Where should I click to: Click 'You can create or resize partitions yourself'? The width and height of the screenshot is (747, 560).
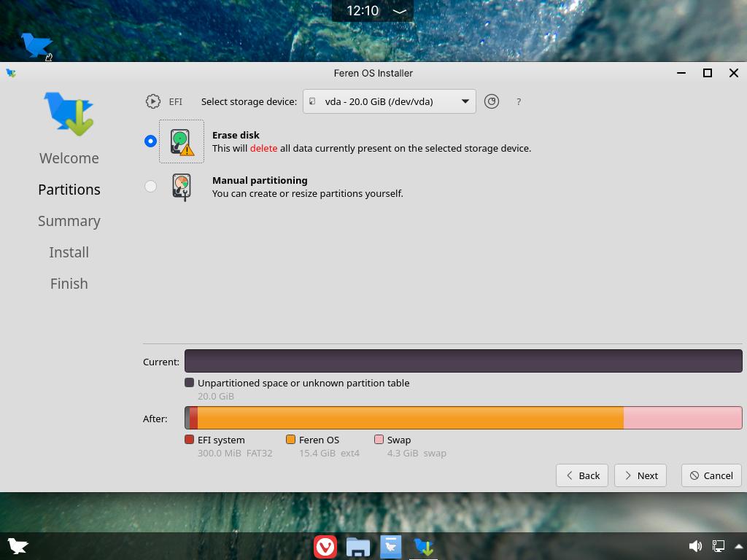pos(308,194)
